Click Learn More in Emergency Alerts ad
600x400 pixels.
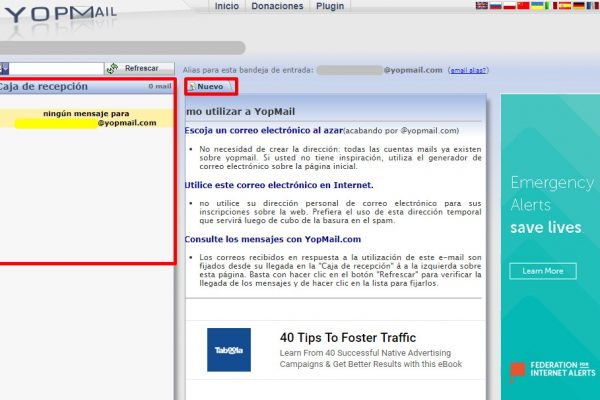coord(543,271)
